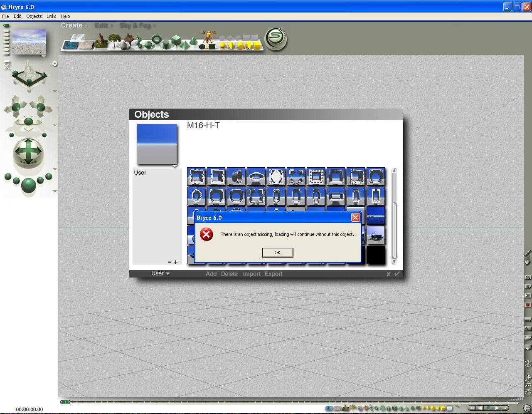Create a green cone primitive

[x=193, y=42]
